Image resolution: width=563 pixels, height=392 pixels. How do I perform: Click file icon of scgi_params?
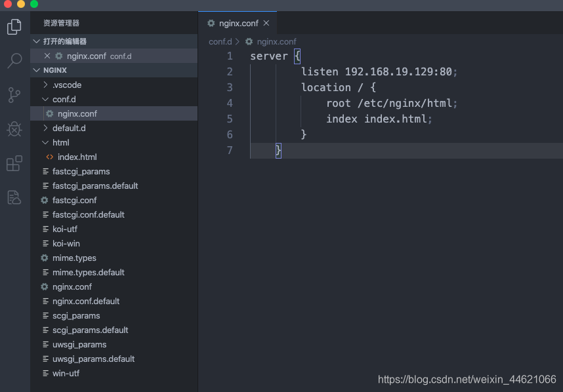click(45, 315)
